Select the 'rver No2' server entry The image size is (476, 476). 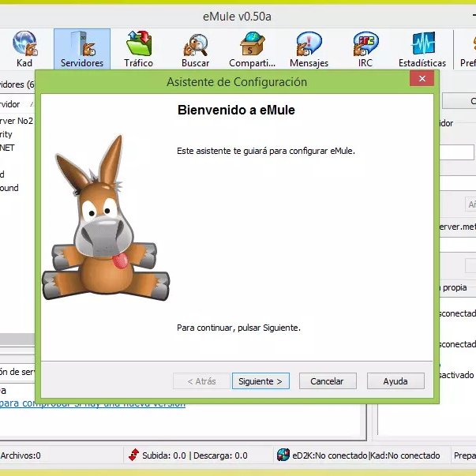pyautogui.click(x=17, y=121)
